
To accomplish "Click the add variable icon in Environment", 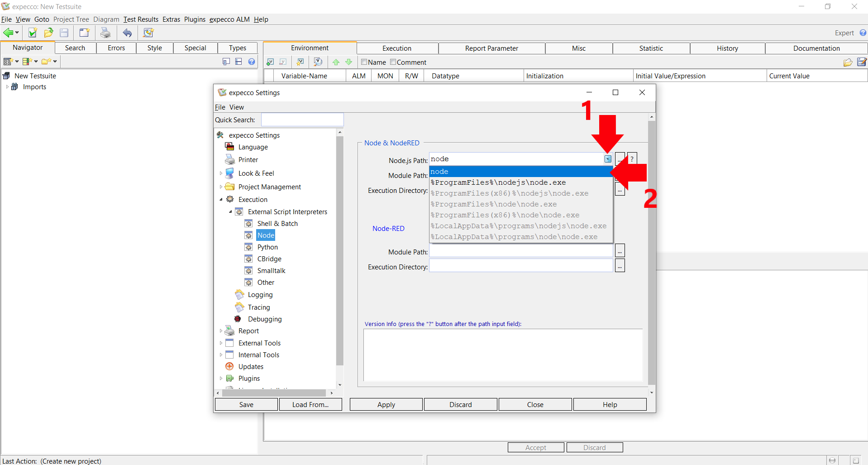I will click(270, 62).
